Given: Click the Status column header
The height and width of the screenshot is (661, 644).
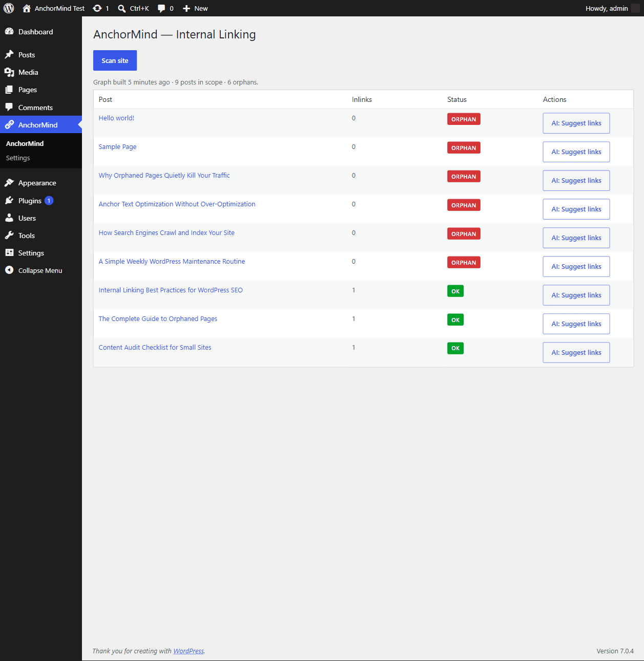Looking at the screenshot, I should pyautogui.click(x=457, y=99).
